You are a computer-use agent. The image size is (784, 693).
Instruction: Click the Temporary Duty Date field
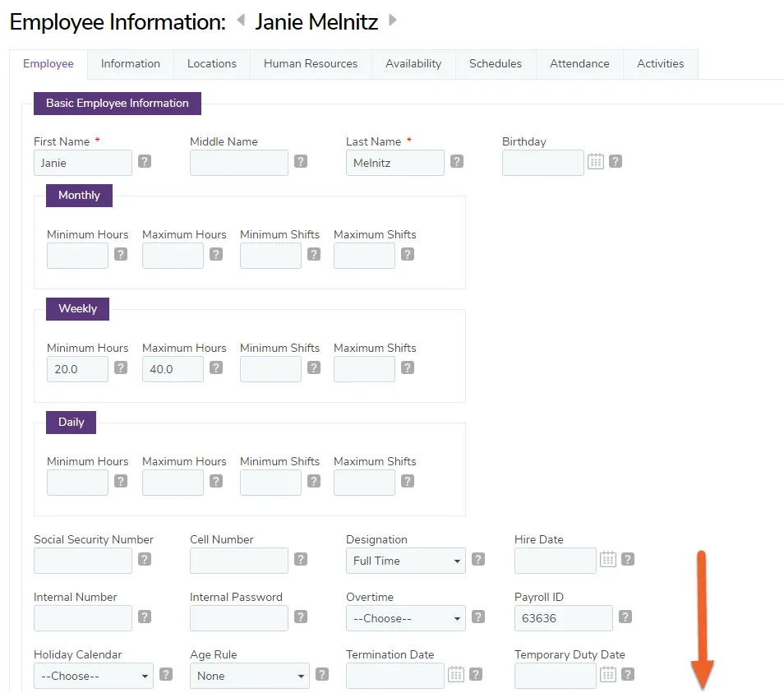(x=556, y=676)
